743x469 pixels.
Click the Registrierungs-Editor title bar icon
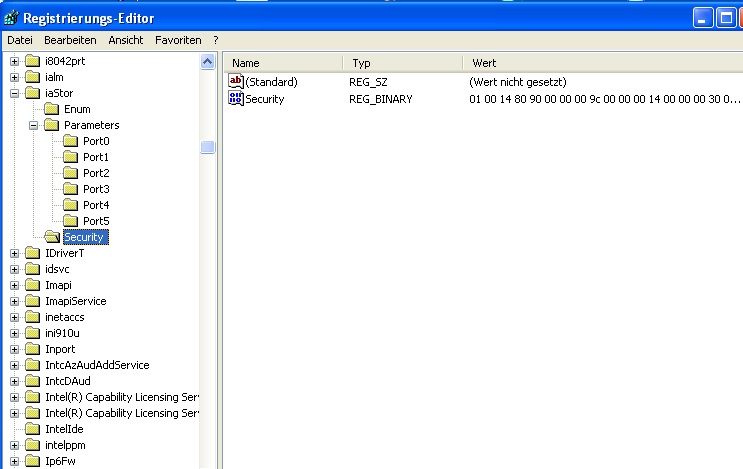point(11,18)
